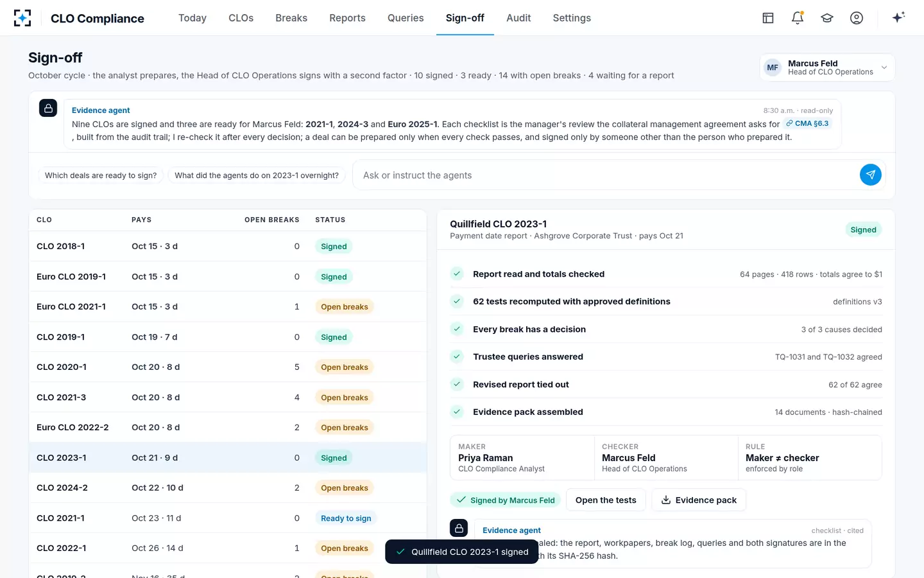The height and width of the screenshot is (578, 924).
Task: Select the CLO 2018-1 row
Action: [x=228, y=246]
